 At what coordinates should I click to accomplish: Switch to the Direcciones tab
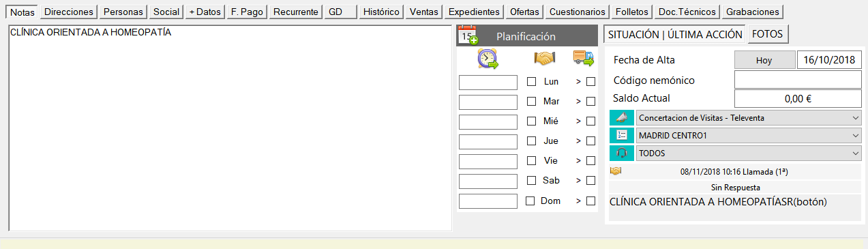(x=69, y=12)
